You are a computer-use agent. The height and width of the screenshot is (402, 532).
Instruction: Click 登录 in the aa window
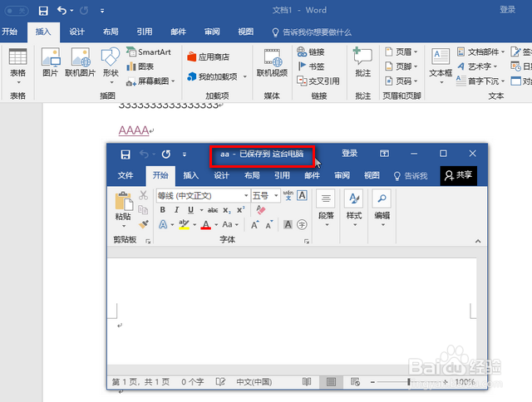tap(349, 154)
